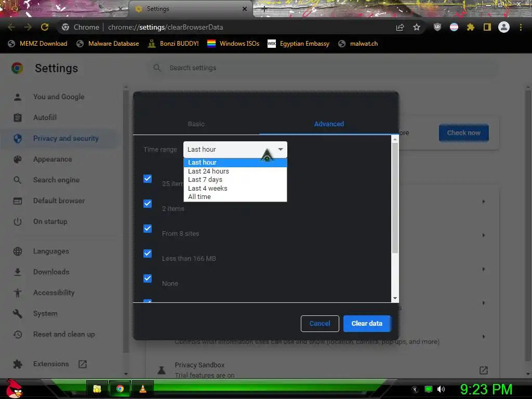Screen dimensions: 532x399
Task: Open the Time range dropdown
Action: pyautogui.click(x=235, y=149)
